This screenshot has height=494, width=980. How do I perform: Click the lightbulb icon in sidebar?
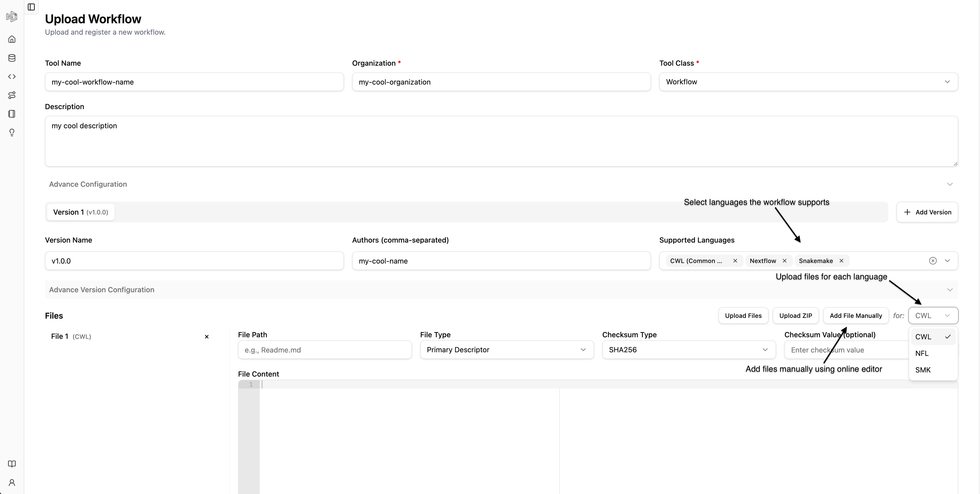12,132
